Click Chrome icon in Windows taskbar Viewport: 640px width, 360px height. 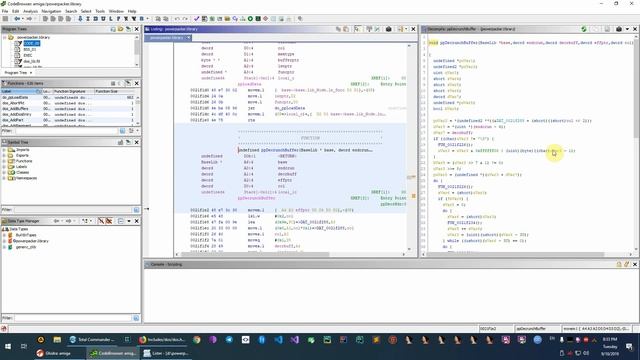pyautogui.click(x=197, y=340)
